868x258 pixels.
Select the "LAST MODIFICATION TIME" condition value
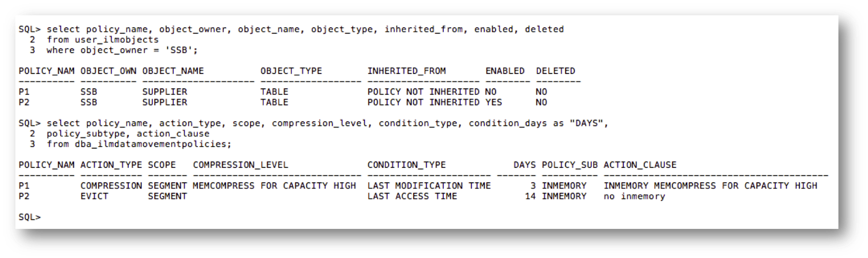(429, 185)
